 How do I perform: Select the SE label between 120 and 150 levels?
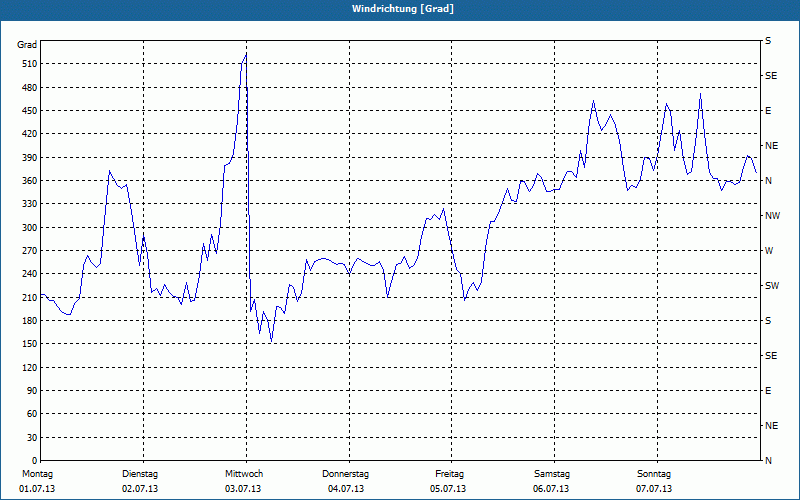[771, 356]
